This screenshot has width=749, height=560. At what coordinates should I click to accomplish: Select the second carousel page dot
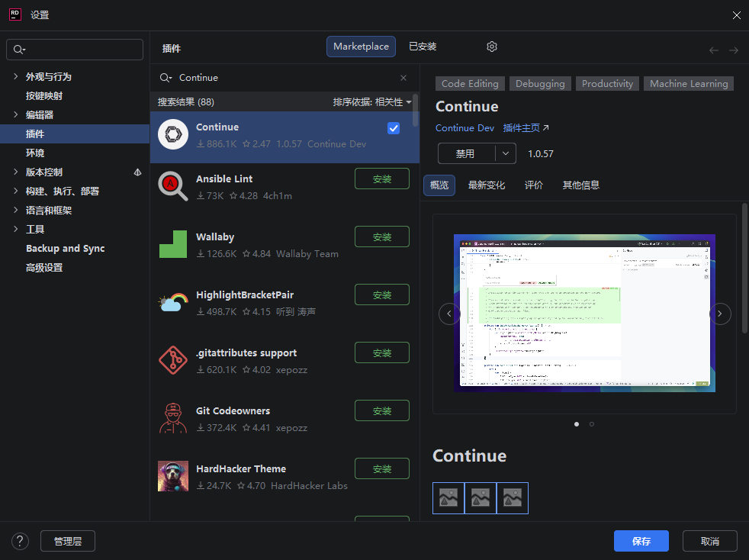(x=592, y=424)
